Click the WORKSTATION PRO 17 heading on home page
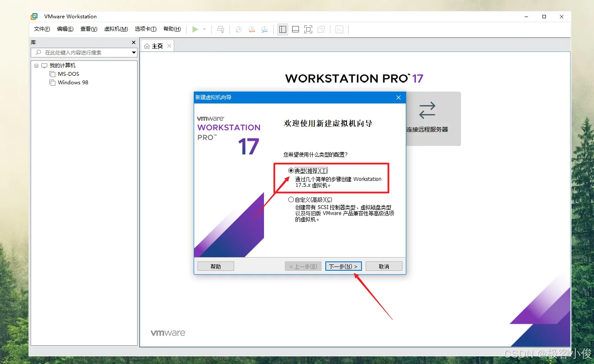 (x=354, y=78)
